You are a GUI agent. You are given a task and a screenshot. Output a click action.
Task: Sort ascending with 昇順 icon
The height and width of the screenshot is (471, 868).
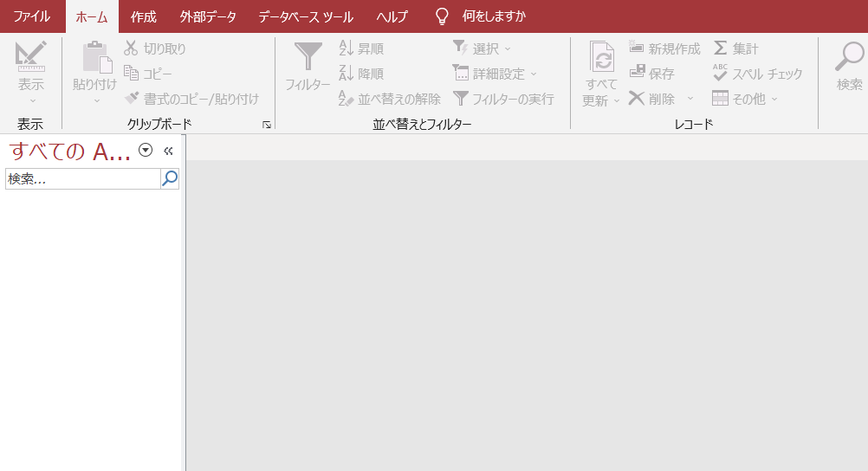coord(346,48)
